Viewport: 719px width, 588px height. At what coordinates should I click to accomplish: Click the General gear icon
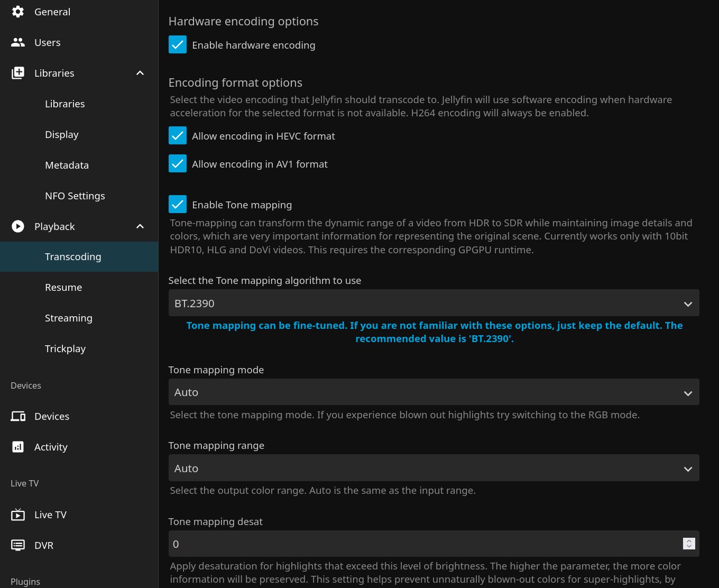[x=18, y=12]
